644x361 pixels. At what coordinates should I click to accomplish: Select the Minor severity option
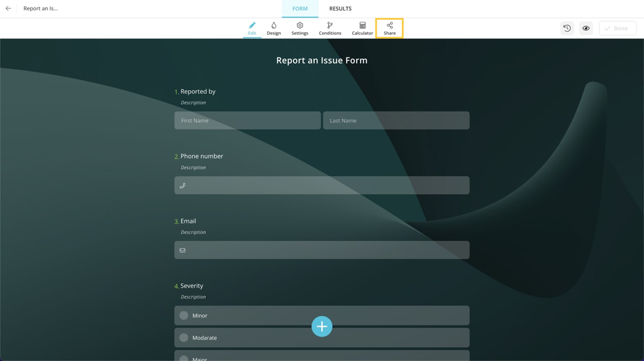184,315
